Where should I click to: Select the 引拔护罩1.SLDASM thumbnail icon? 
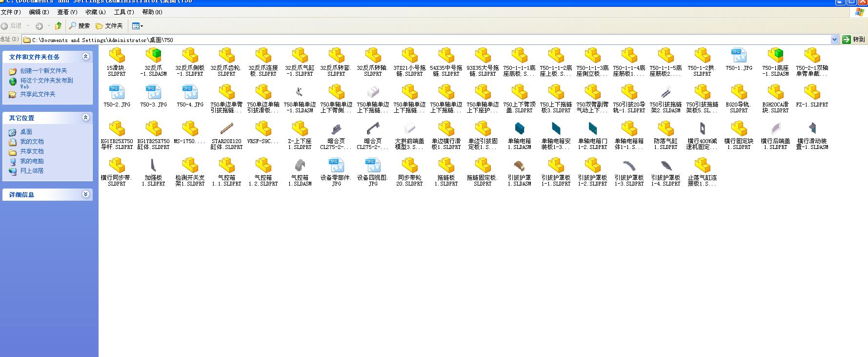click(x=519, y=165)
